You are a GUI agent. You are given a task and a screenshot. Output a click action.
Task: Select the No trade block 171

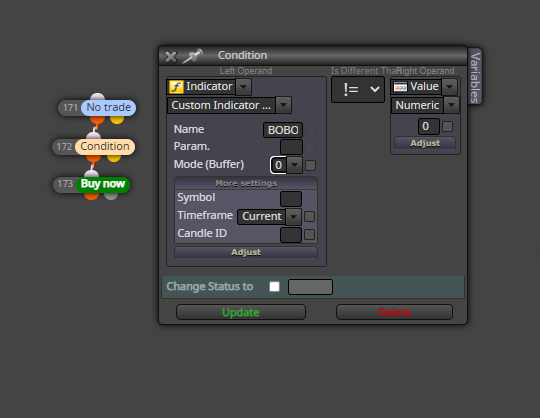tap(108, 107)
